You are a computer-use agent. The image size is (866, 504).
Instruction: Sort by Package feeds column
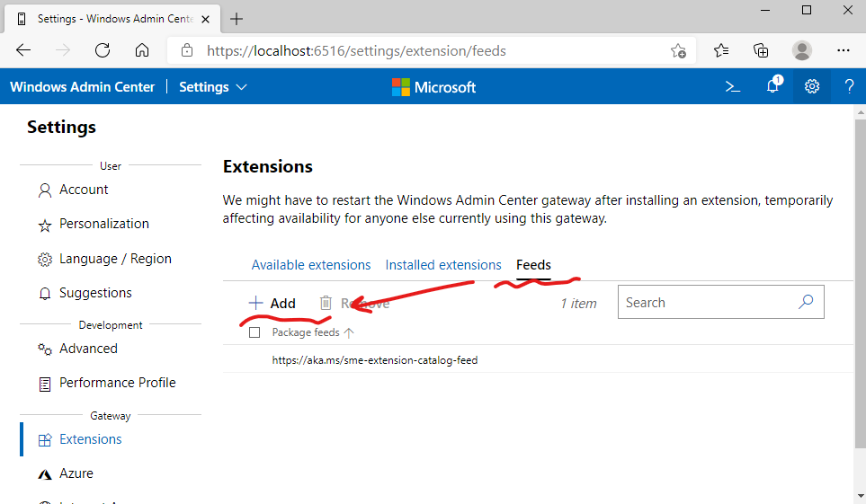313,332
